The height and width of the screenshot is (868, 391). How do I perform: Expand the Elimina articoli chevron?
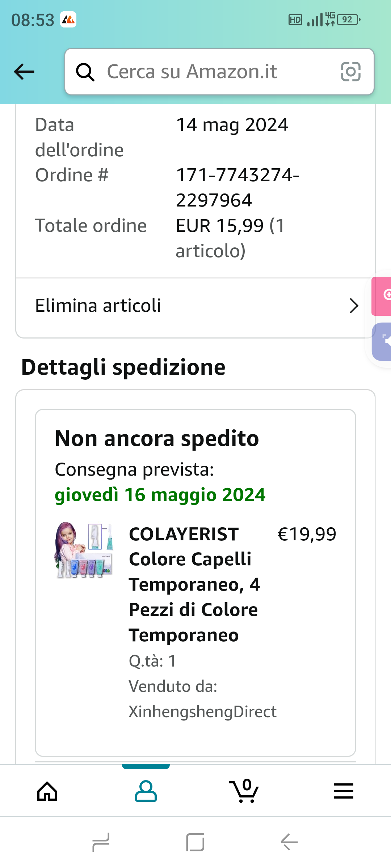tap(354, 306)
